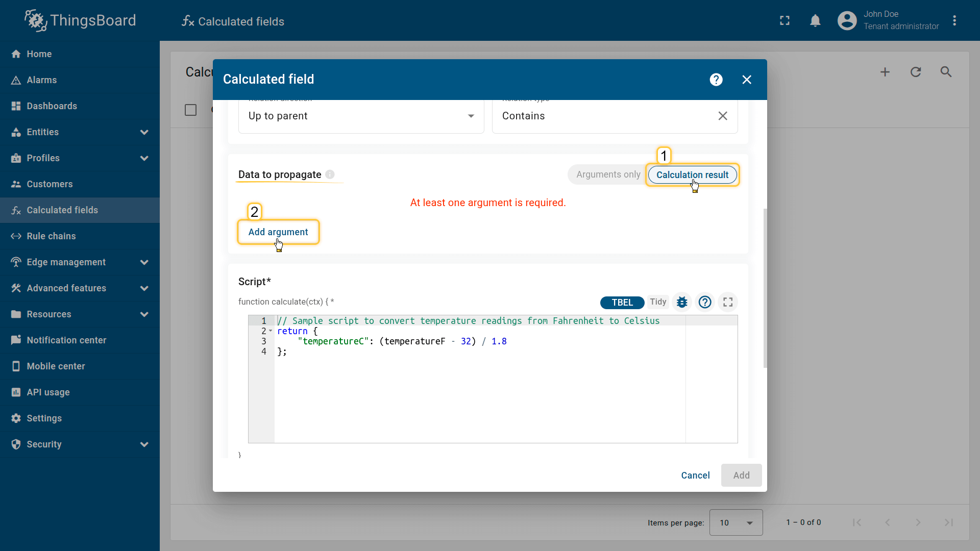
Task: Open script help question mark icon
Action: (705, 302)
